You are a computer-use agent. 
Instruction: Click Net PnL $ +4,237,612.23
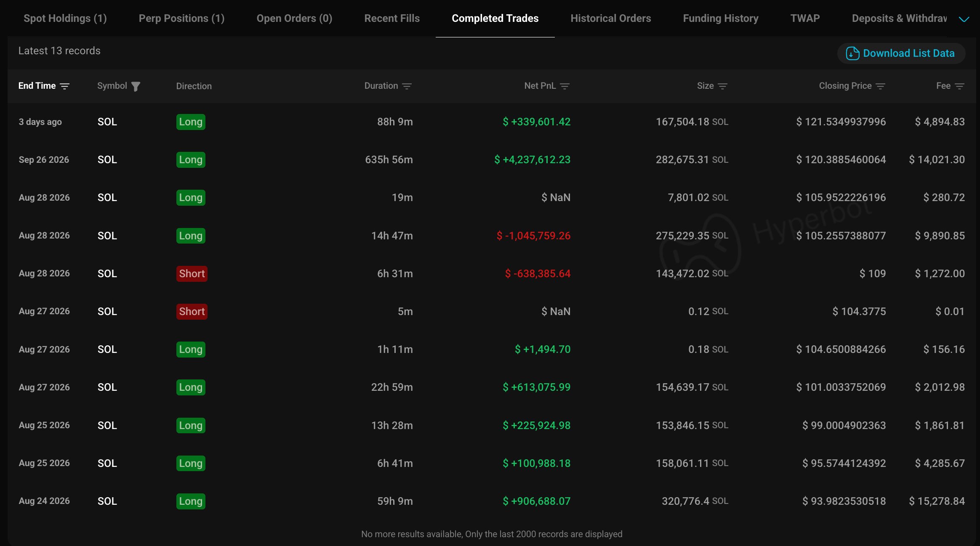click(532, 160)
